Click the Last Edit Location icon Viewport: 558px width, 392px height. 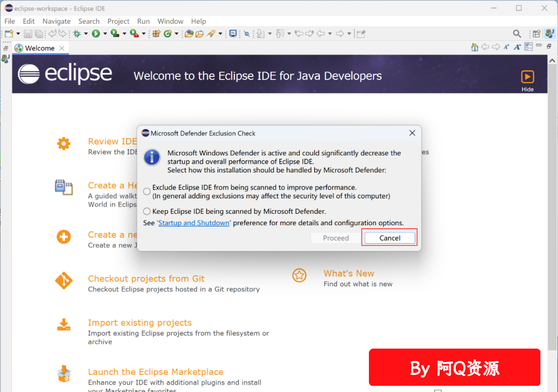(x=299, y=34)
